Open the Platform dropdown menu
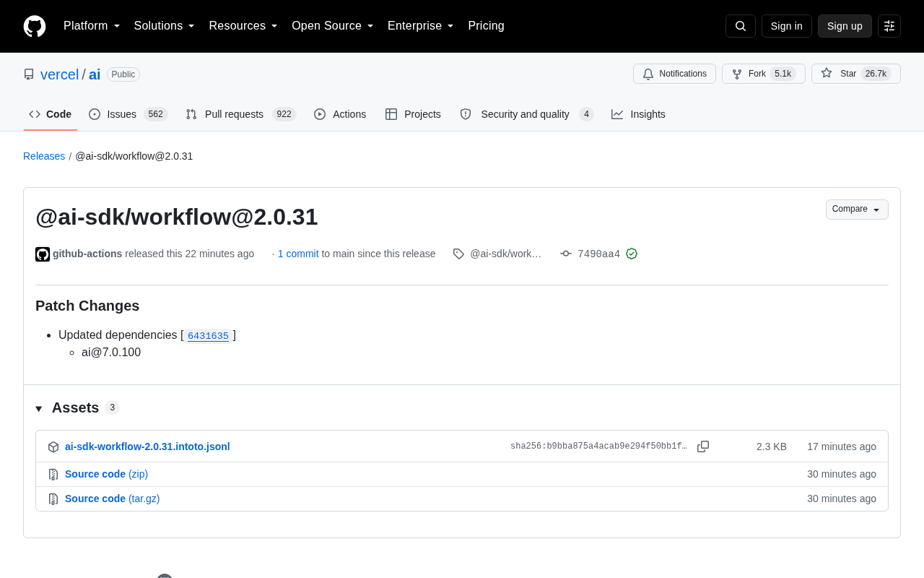Viewport: 924px width, 578px height. [92, 26]
